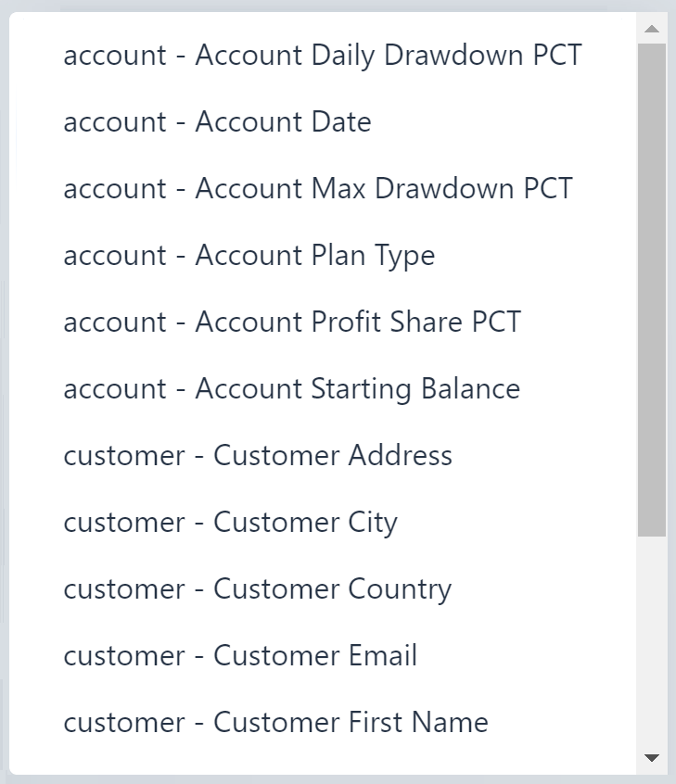
Task: Select an account-prefixed option containing Balance
Action: [x=291, y=388]
